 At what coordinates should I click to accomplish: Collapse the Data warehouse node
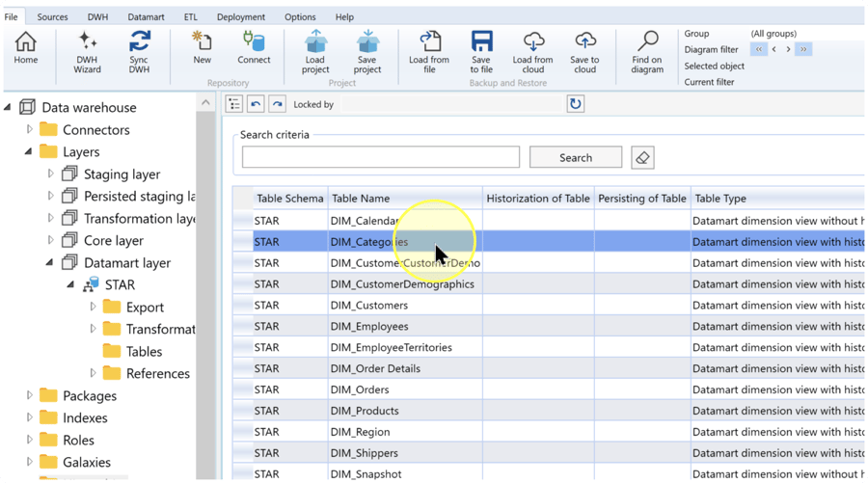point(7,107)
